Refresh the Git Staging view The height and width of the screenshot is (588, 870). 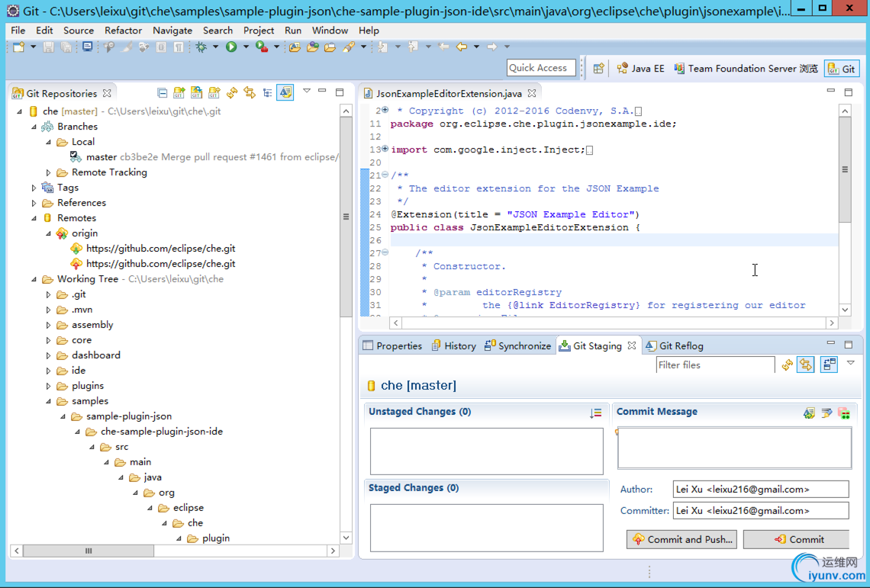tap(788, 365)
